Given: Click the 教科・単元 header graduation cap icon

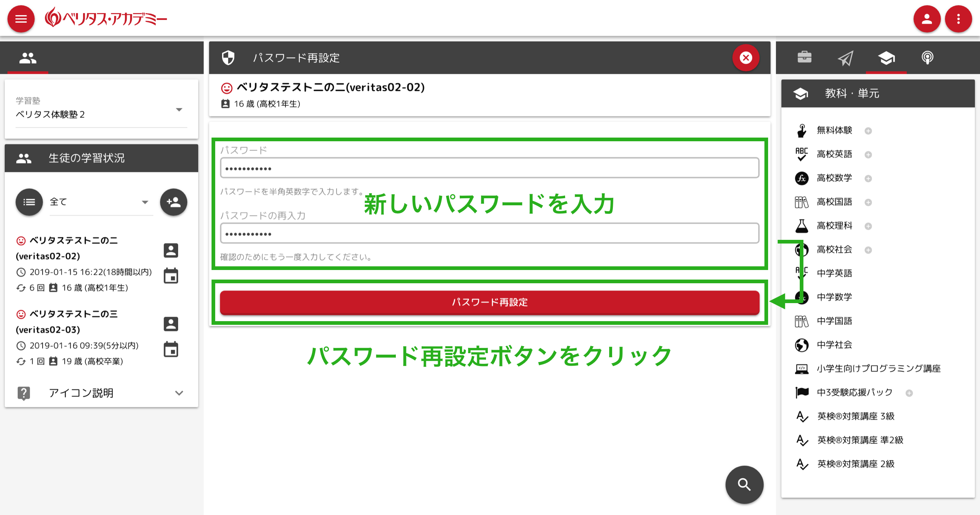Looking at the screenshot, I should tap(800, 93).
